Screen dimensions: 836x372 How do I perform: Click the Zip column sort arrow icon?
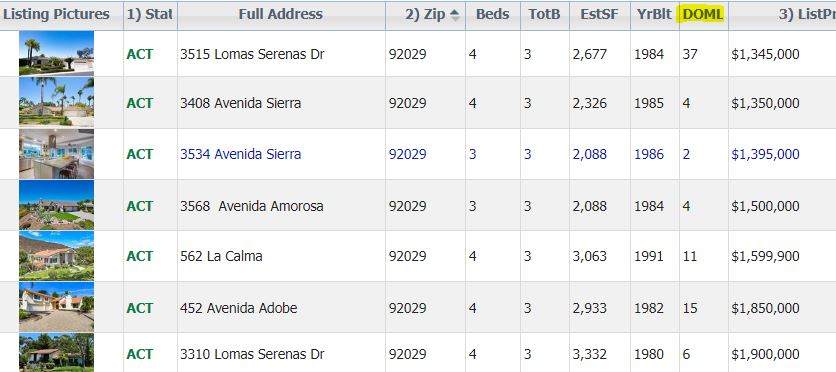pyautogui.click(x=454, y=15)
